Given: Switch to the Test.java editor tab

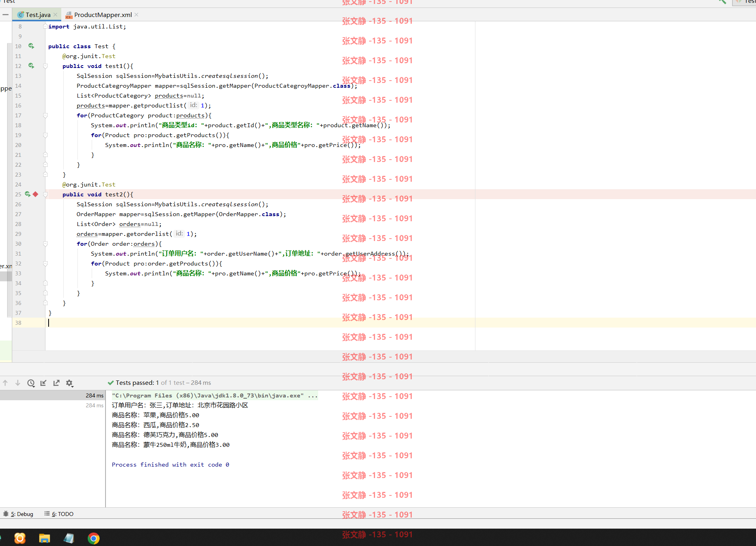Looking at the screenshot, I should [38, 15].
